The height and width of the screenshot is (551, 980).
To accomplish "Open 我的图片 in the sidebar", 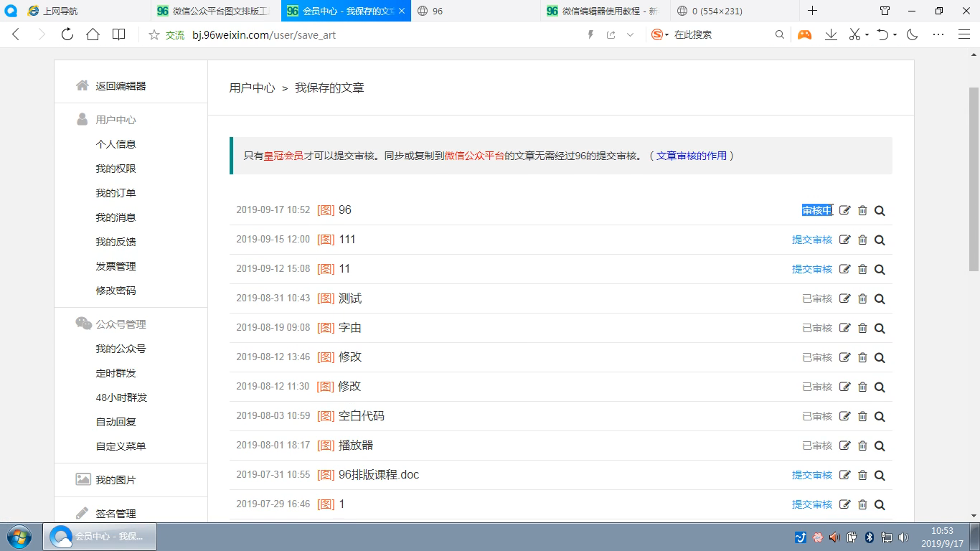I will tap(116, 480).
